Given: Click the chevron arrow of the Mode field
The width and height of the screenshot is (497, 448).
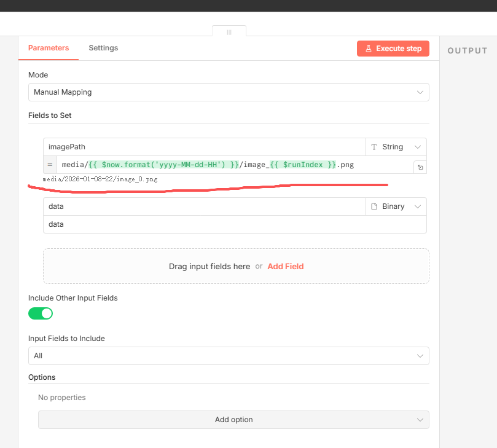Looking at the screenshot, I should tap(420, 92).
